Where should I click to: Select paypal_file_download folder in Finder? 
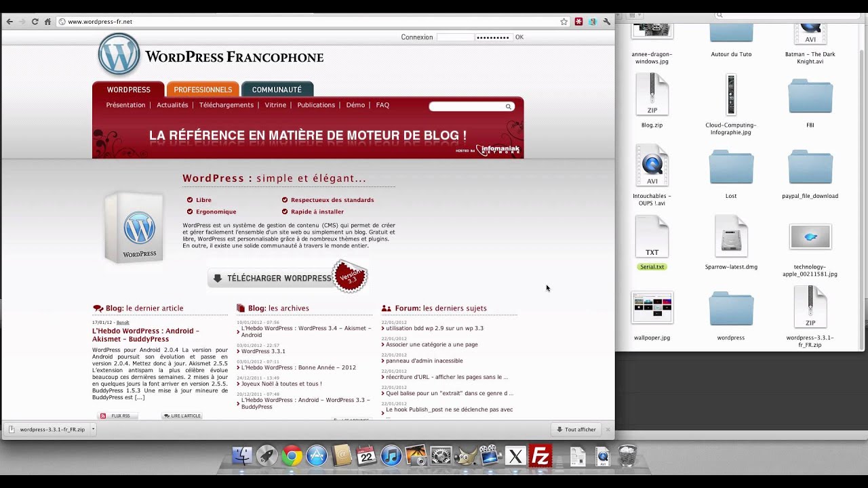[x=810, y=172]
